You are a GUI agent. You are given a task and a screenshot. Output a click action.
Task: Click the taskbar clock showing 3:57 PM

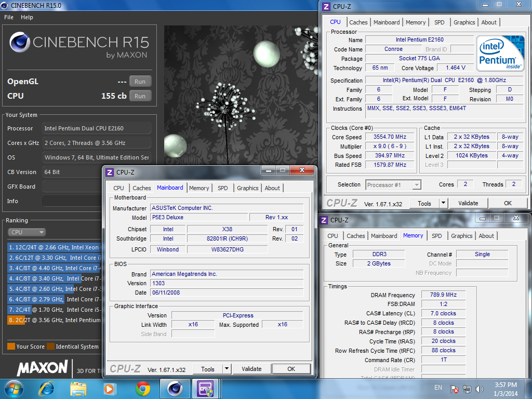(x=506, y=389)
